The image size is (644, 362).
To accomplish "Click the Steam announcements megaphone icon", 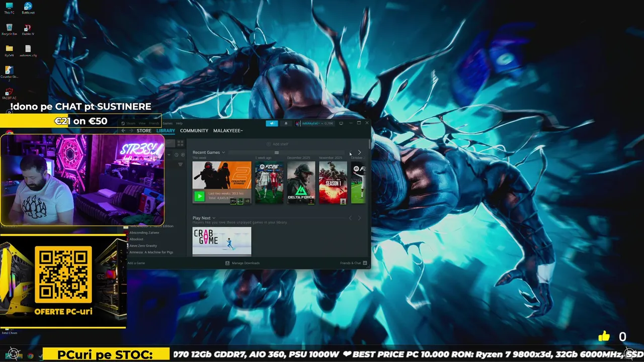I will tap(272, 123).
